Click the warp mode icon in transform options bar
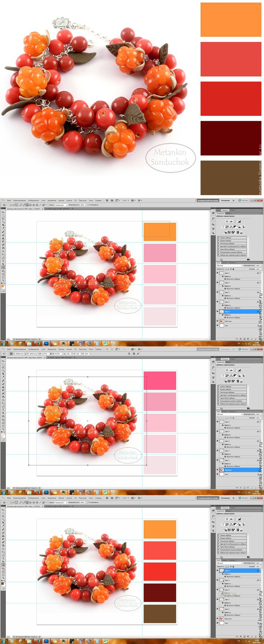 pos(129,354)
